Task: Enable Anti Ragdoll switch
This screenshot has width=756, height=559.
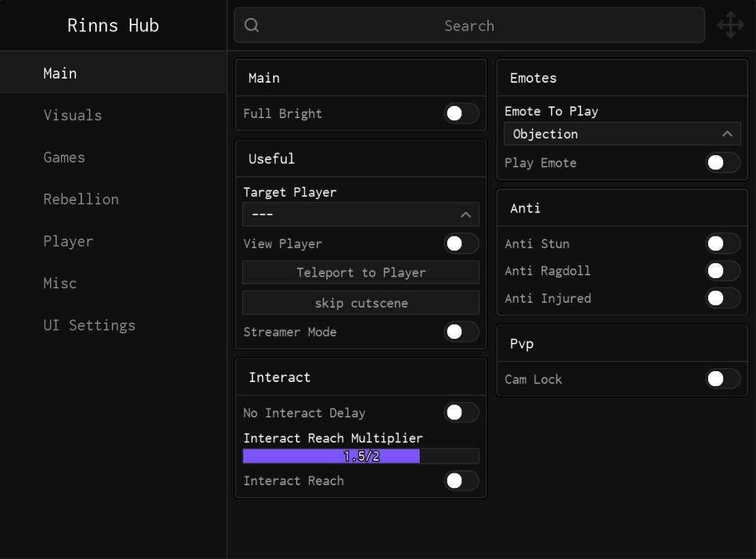Action: coord(723,271)
